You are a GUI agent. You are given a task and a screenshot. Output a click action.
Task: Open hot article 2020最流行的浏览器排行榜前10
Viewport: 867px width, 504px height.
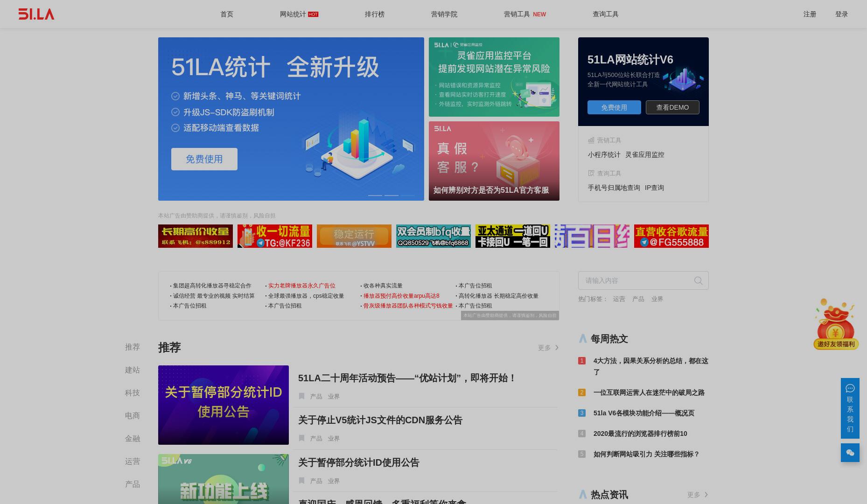[640, 434]
